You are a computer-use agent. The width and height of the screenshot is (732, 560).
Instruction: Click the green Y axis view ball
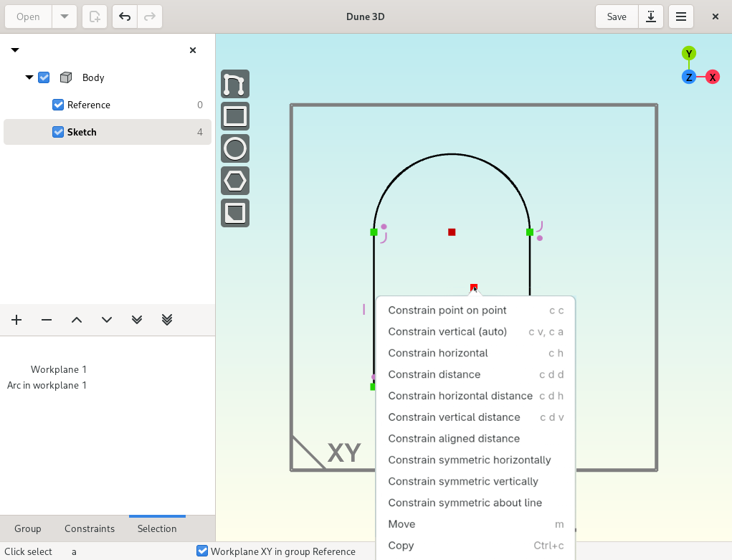coord(688,53)
